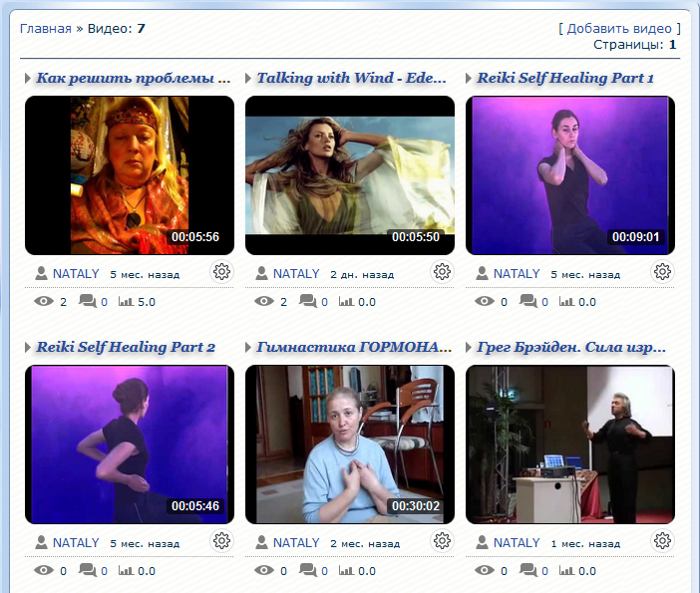
Task: Play thumbnail with duration 00:30:02
Action: pyautogui.click(x=350, y=445)
